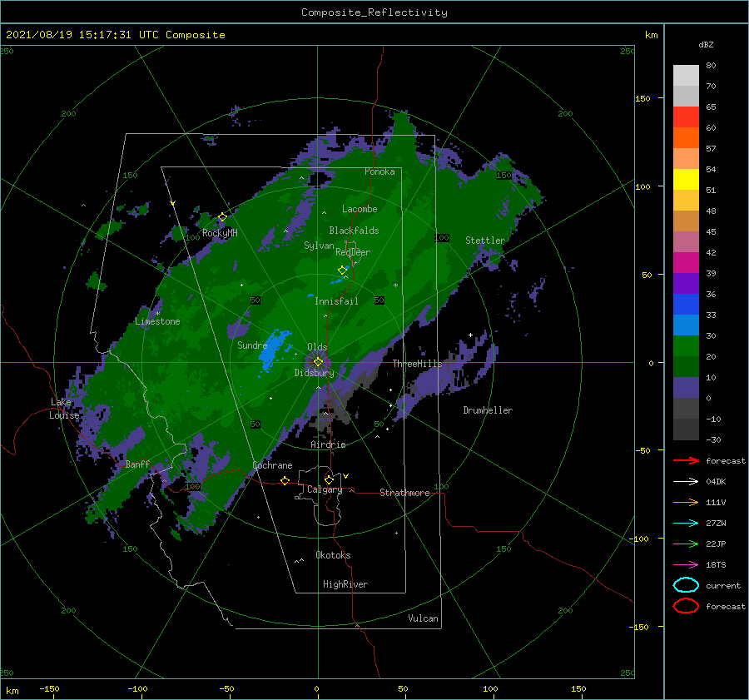Viewport: 749px width, 700px height.
Task: Click the orange 111V arrow legend icon
Action: 686,502
